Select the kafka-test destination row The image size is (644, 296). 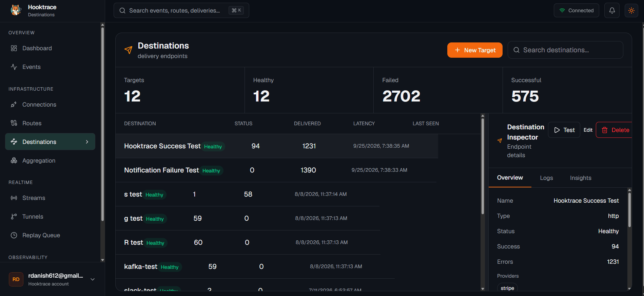click(x=255, y=266)
